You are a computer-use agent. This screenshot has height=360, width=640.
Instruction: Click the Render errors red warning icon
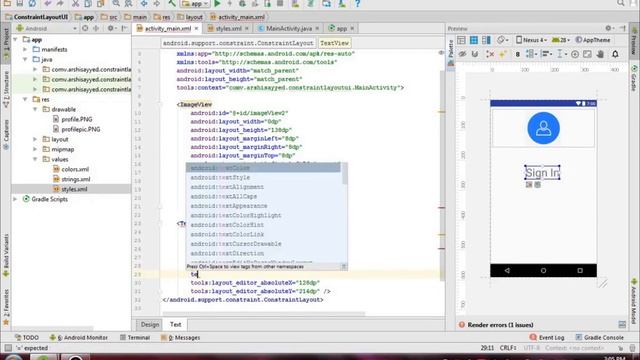(462, 325)
